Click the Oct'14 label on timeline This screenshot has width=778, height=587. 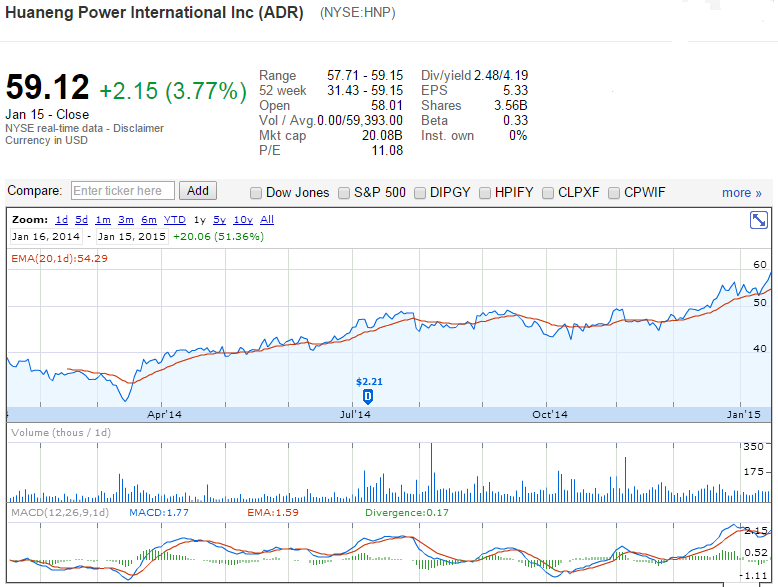[x=550, y=414]
